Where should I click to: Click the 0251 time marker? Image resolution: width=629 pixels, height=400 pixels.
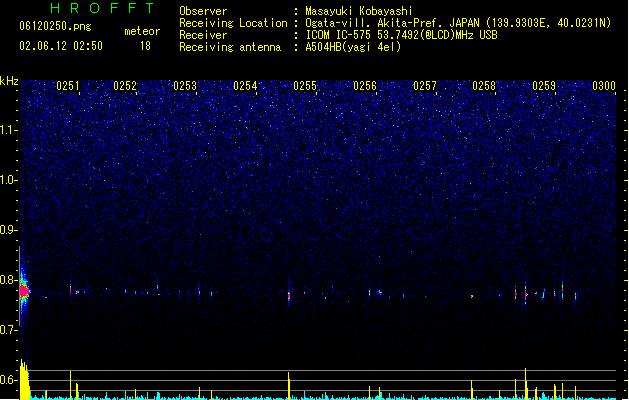pyautogui.click(x=68, y=86)
